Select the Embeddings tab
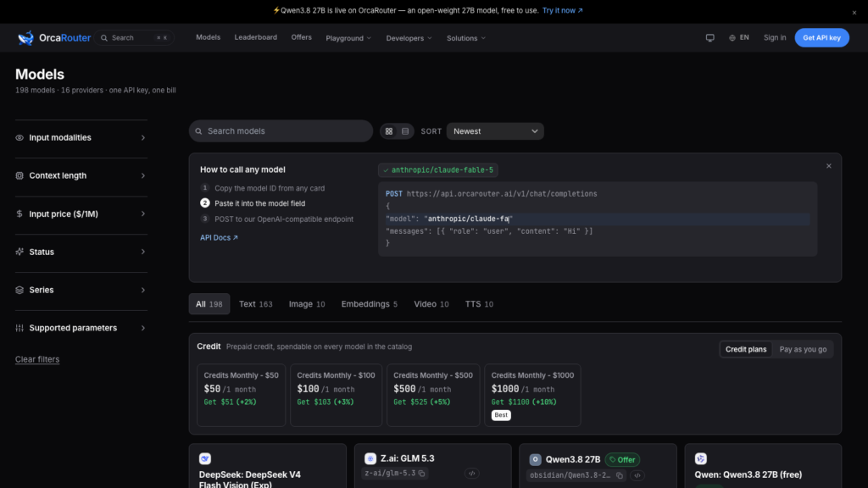Screen dimensions: 868x488 370,304
